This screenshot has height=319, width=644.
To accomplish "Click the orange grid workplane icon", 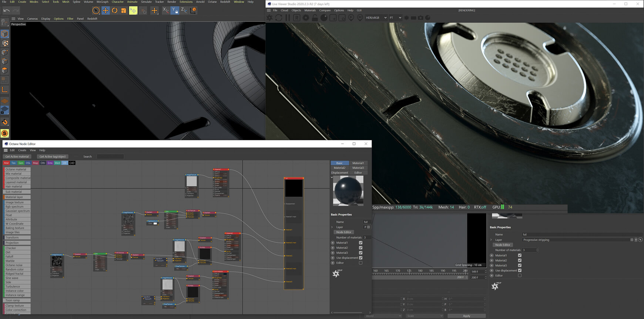I will coord(5,101).
